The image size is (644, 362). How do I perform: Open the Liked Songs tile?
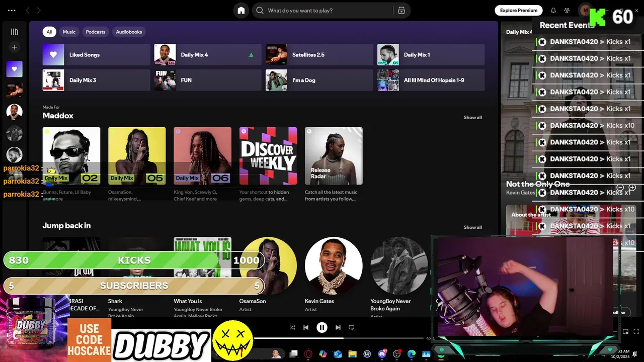(x=96, y=55)
